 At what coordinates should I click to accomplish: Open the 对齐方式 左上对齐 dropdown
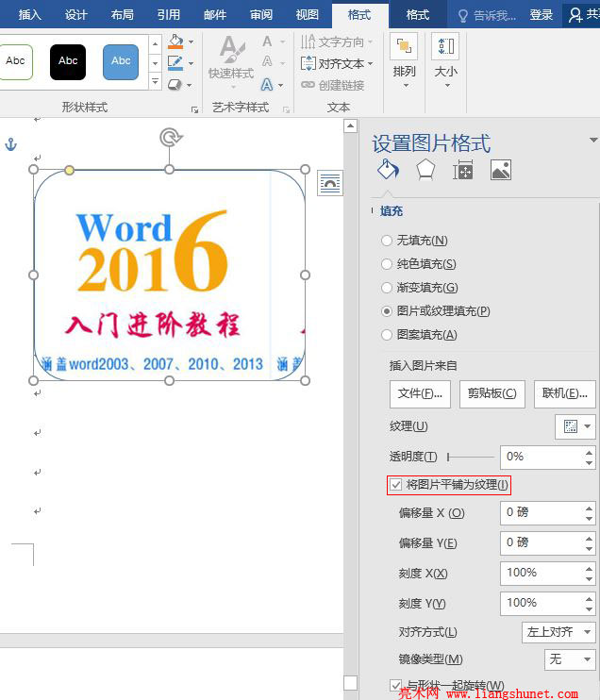click(x=558, y=632)
